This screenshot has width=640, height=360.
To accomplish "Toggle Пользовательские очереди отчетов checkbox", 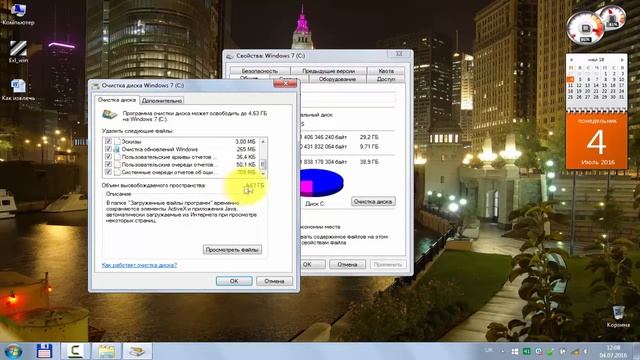I will 108,164.
